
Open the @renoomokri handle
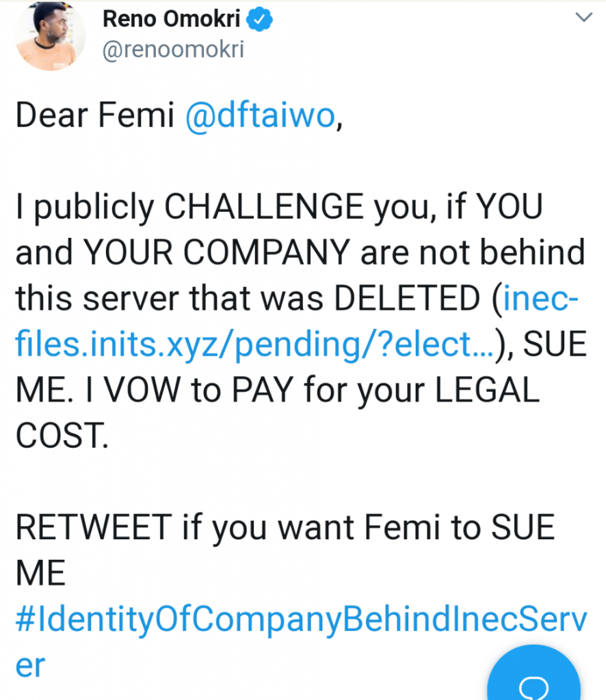(173, 51)
